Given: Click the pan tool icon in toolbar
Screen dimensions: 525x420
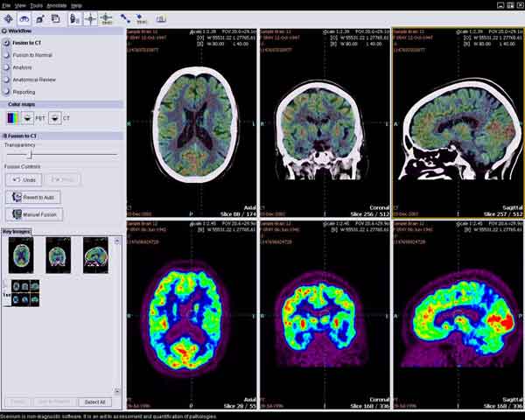Looking at the screenshot, I should point(9,17).
